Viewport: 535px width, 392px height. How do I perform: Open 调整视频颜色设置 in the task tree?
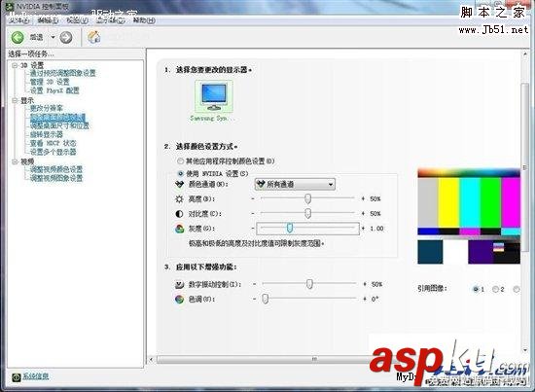click(x=56, y=169)
